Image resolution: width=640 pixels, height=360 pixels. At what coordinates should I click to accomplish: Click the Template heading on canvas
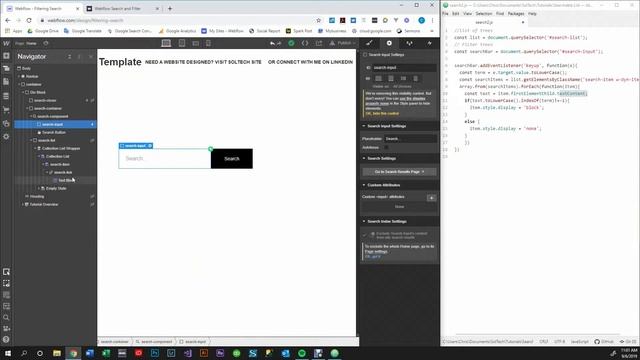(120, 62)
